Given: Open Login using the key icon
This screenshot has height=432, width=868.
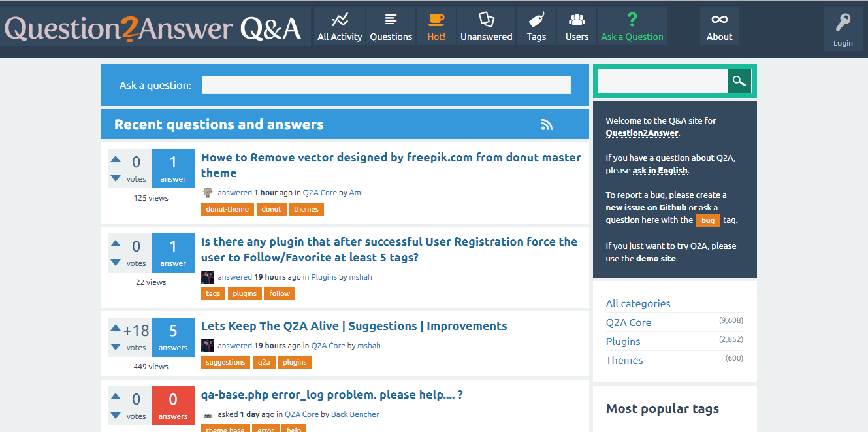Looking at the screenshot, I should (843, 20).
